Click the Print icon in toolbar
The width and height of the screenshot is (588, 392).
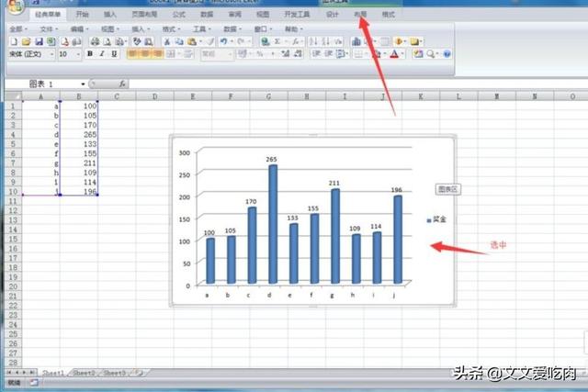tap(95, 41)
